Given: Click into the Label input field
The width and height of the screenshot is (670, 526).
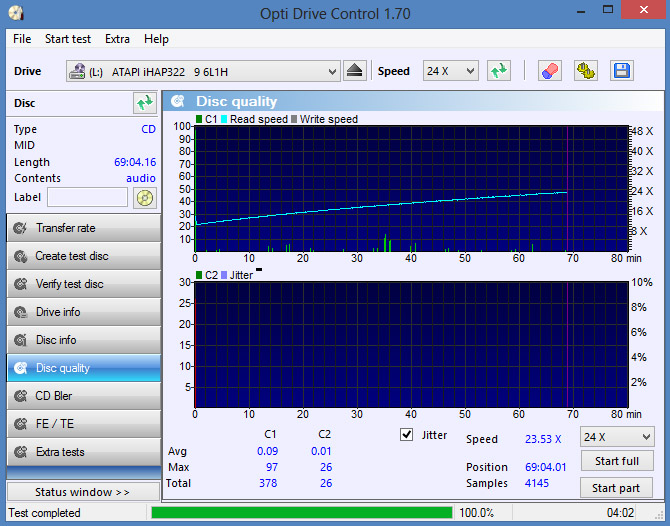Looking at the screenshot, I should [87, 197].
